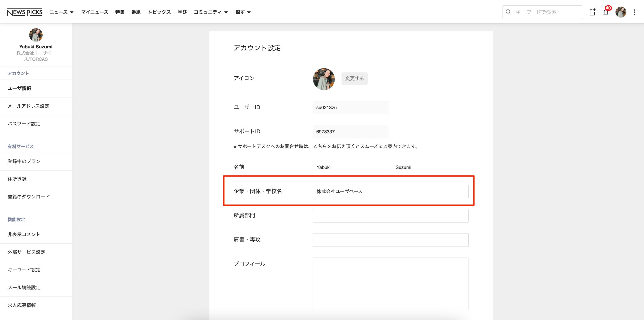Open the トピックス menu item
644x320 pixels.
[x=159, y=12]
